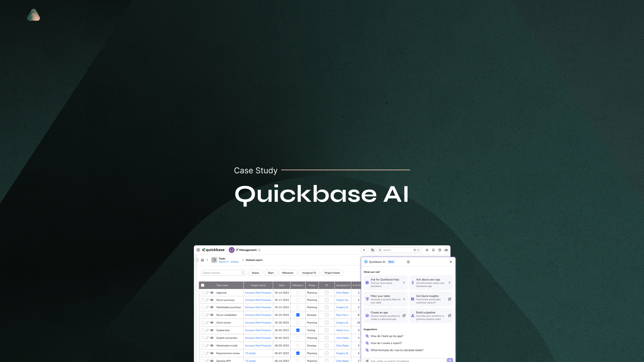Select row checkbox for Client review
The width and height of the screenshot is (644, 362).
click(x=203, y=323)
